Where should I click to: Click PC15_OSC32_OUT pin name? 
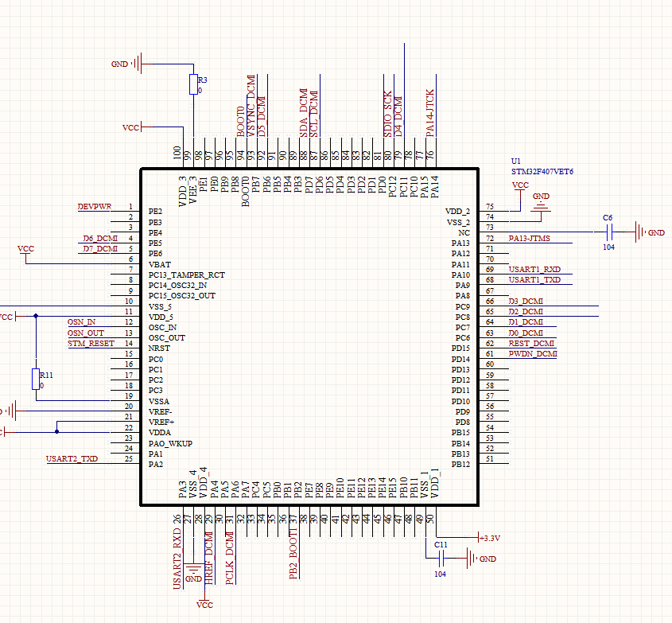click(182, 295)
